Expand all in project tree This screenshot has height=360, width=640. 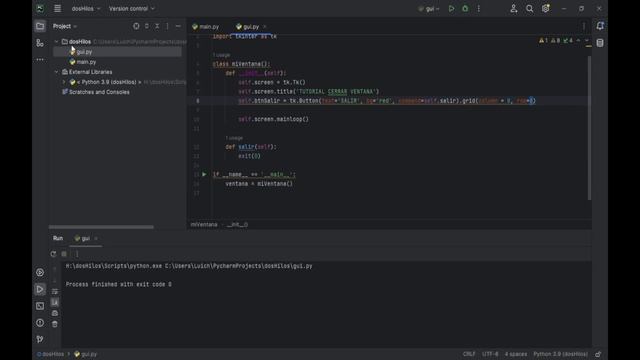tap(147, 26)
